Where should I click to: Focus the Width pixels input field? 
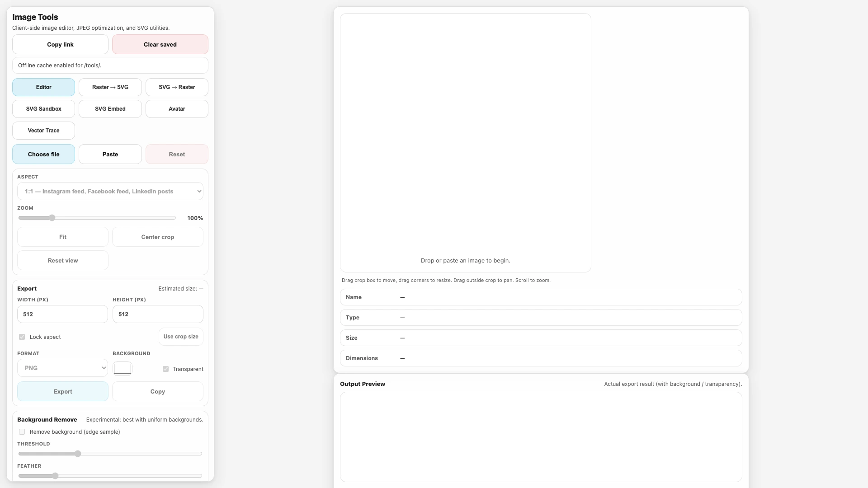pos(62,314)
